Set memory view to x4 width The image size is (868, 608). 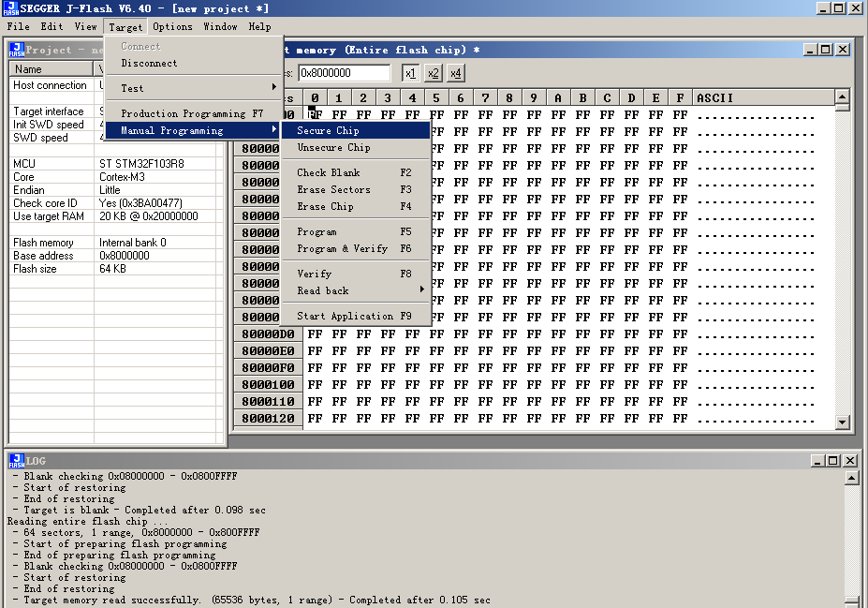pyautogui.click(x=456, y=73)
